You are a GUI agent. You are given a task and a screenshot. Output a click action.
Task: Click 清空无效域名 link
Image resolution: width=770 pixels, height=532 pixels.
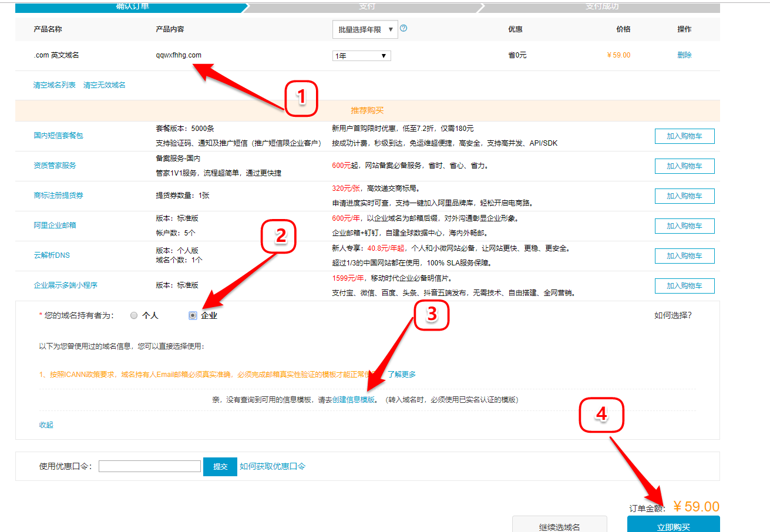(105, 85)
